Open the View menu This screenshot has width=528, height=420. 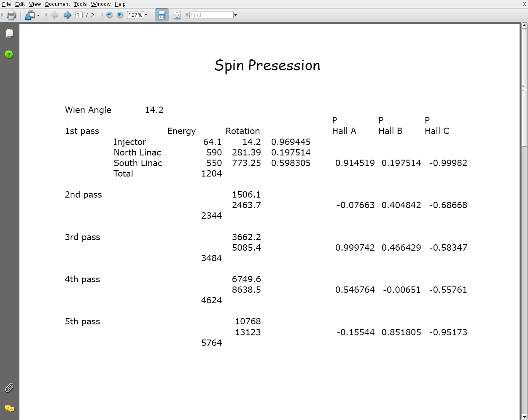click(35, 4)
